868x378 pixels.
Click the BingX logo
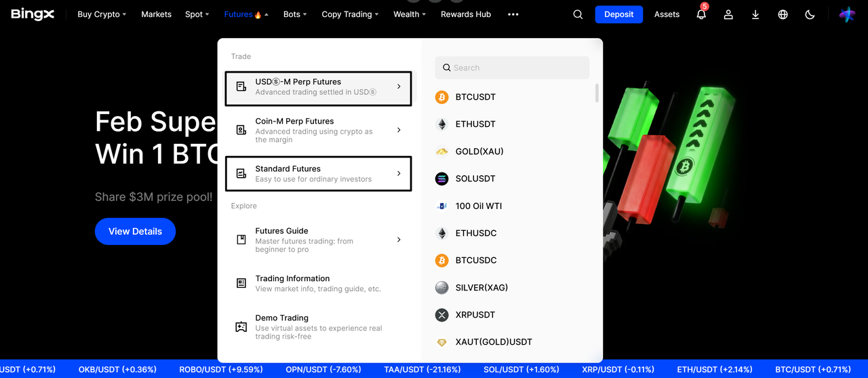point(33,14)
